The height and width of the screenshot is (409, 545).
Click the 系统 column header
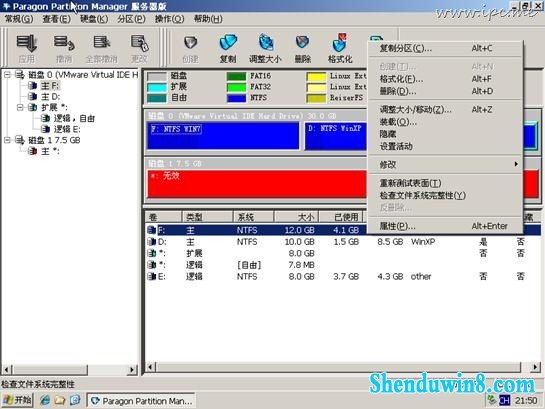(253, 217)
